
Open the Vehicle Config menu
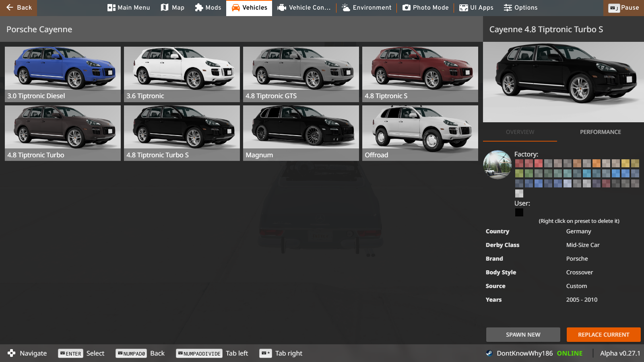tap(304, 8)
